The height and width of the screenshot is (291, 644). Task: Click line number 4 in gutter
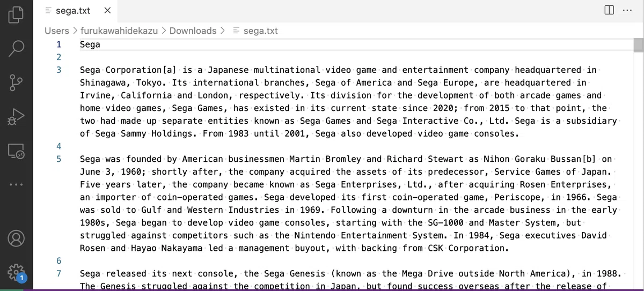point(58,146)
